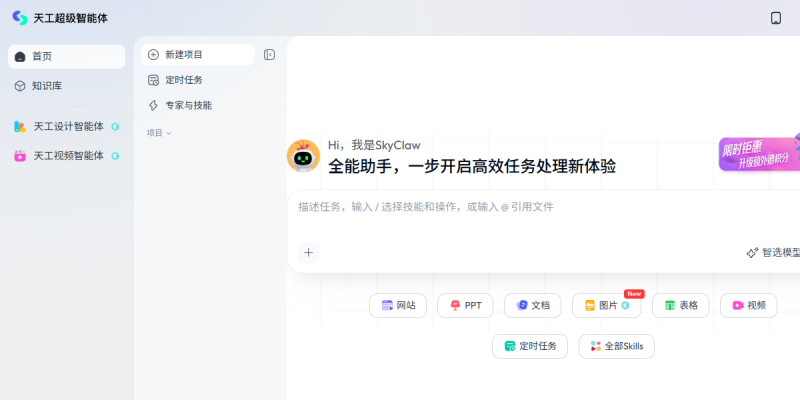Select the 表格 spreadsheet skill chip
Viewport: 800px width, 400px height.
tap(681, 306)
